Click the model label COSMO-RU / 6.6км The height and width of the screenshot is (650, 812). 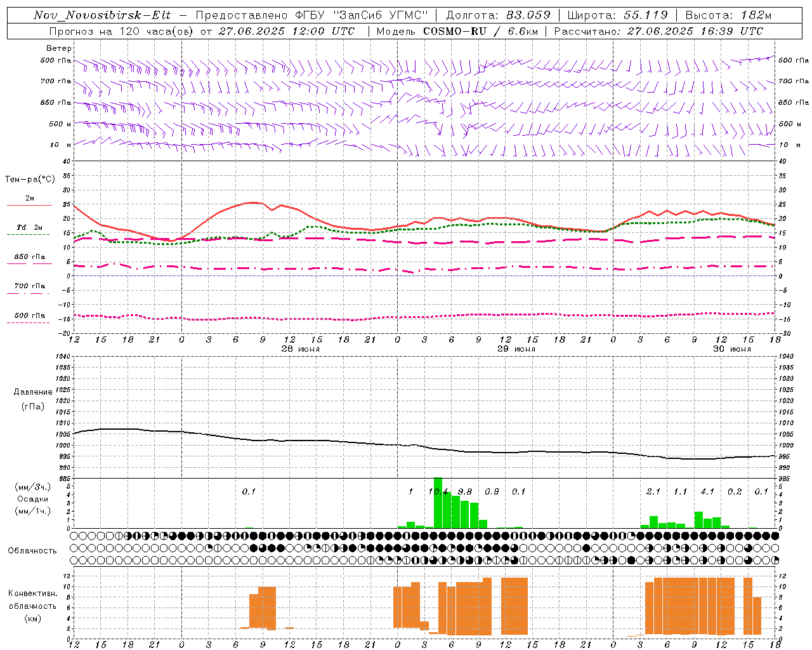click(x=481, y=31)
